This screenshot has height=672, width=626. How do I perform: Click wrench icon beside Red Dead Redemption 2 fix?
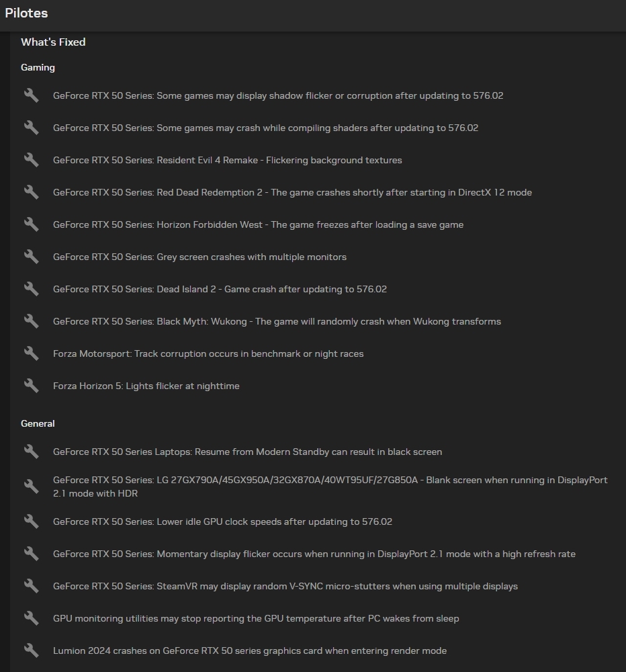click(31, 192)
